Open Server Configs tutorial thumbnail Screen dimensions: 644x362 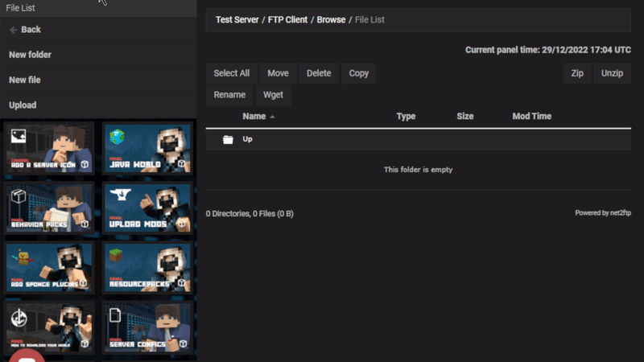tap(147, 327)
